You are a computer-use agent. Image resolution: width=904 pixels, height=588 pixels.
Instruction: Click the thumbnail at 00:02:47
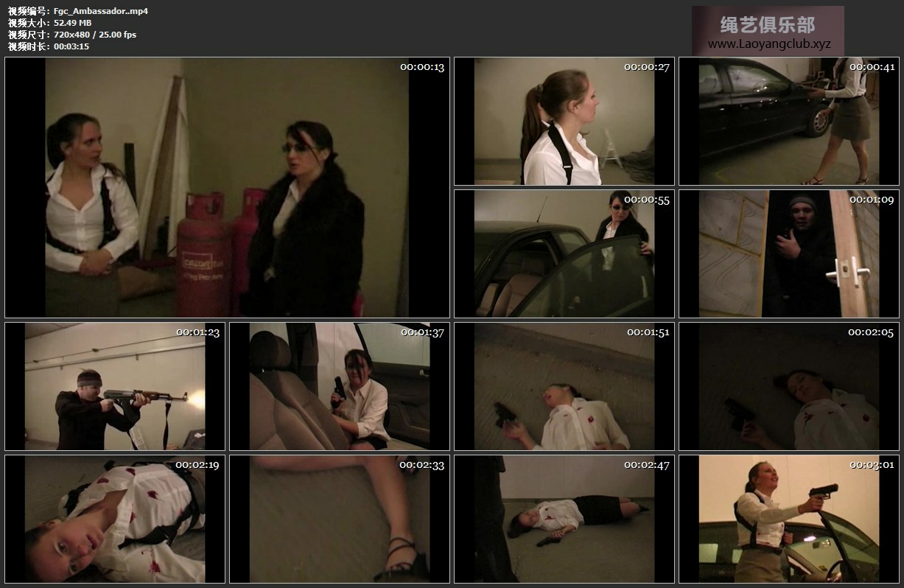[564, 519]
